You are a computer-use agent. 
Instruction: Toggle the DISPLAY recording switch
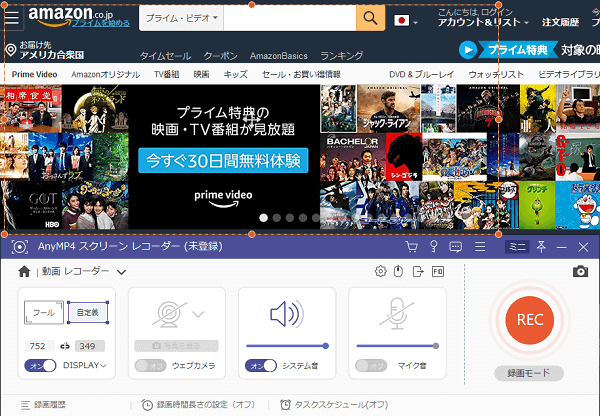(40, 365)
